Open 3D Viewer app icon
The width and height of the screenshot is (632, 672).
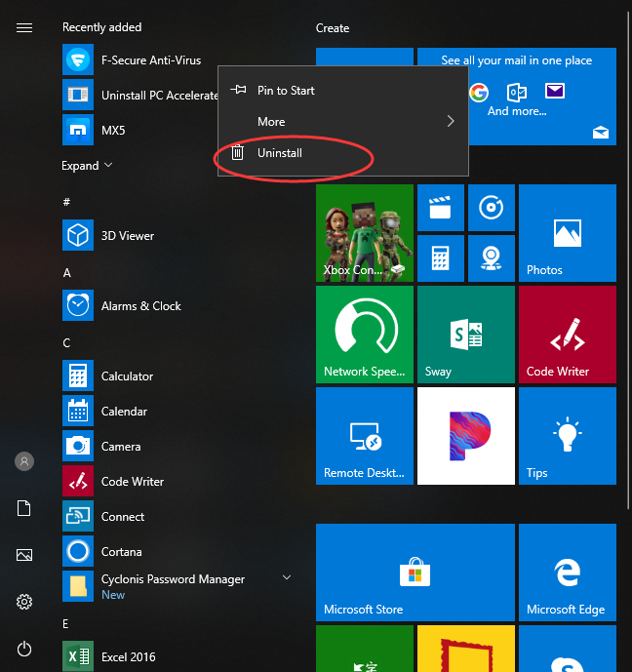point(78,235)
